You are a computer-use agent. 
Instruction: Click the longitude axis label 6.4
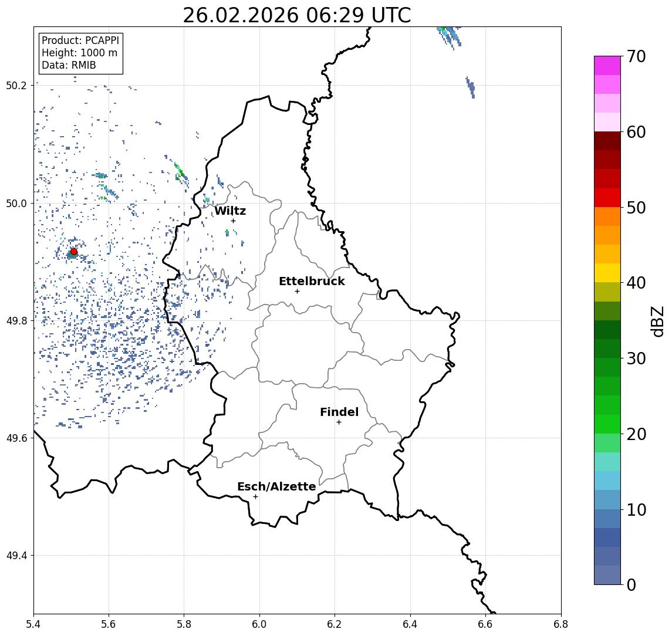(410, 624)
